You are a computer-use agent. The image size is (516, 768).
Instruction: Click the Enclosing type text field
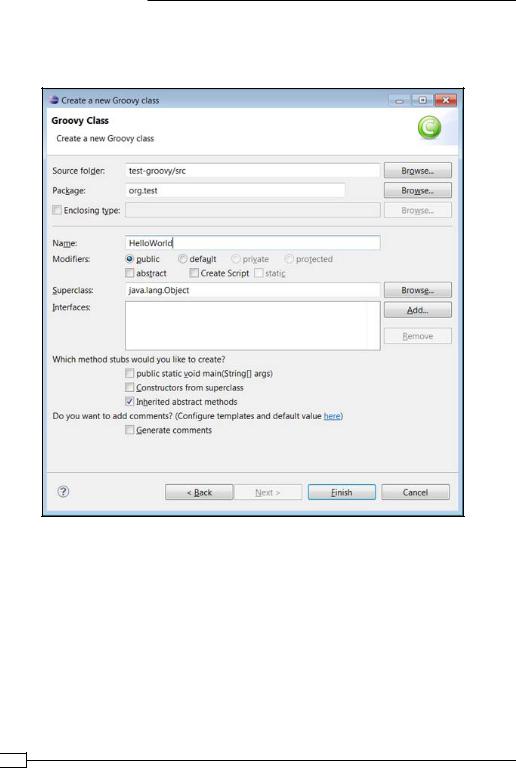point(253,210)
